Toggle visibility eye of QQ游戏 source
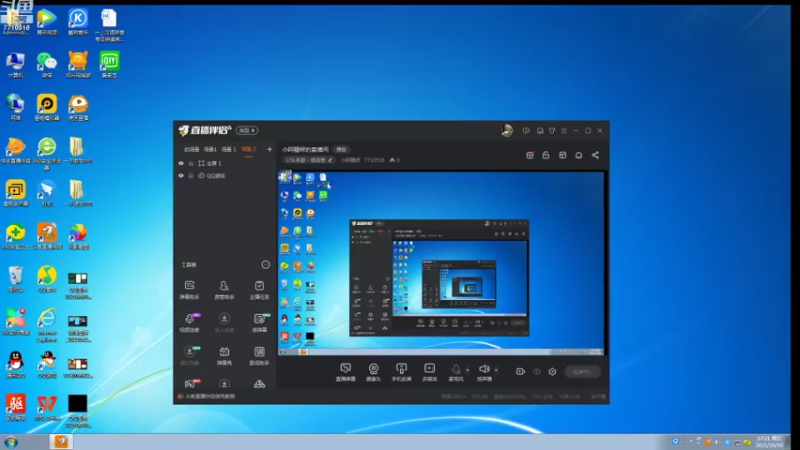Screen dimensions: 800x450 pyautogui.click(x=181, y=176)
